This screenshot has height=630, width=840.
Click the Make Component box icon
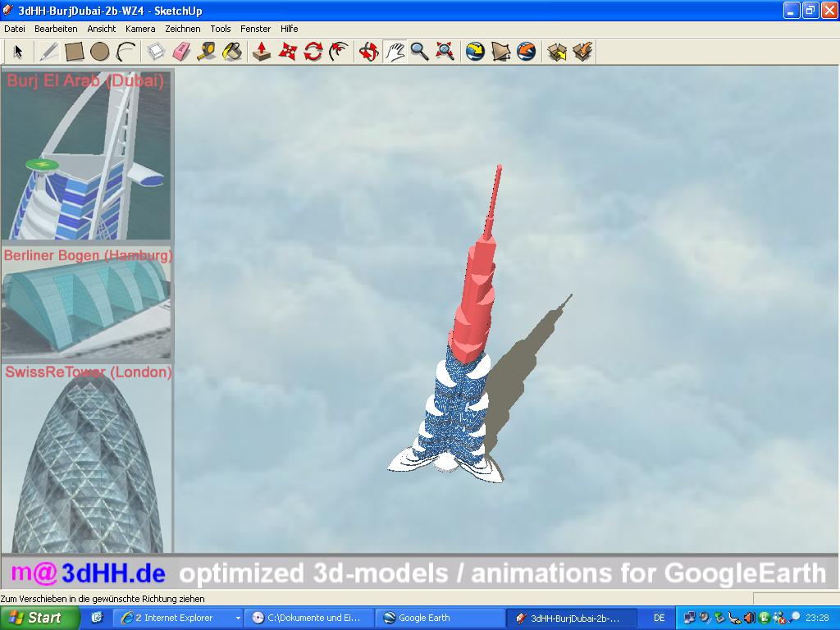click(x=155, y=52)
